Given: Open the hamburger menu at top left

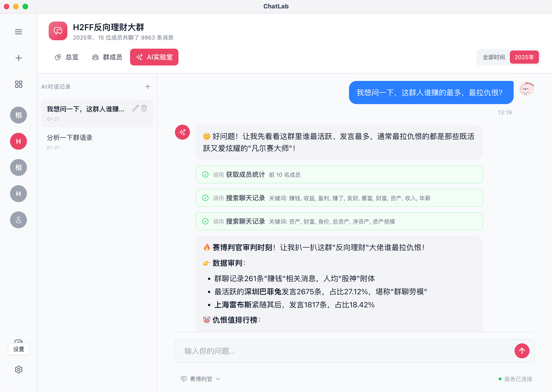Looking at the screenshot, I should [x=18, y=32].
